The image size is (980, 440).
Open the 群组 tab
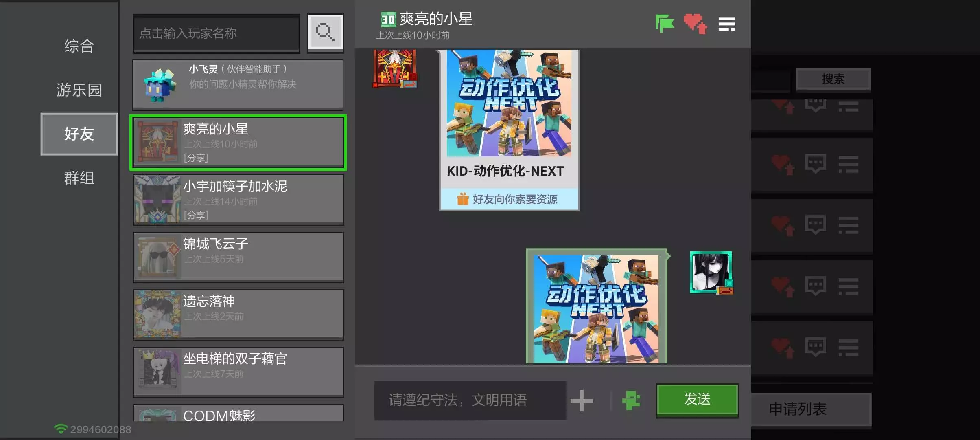click(x=79, y=178)
